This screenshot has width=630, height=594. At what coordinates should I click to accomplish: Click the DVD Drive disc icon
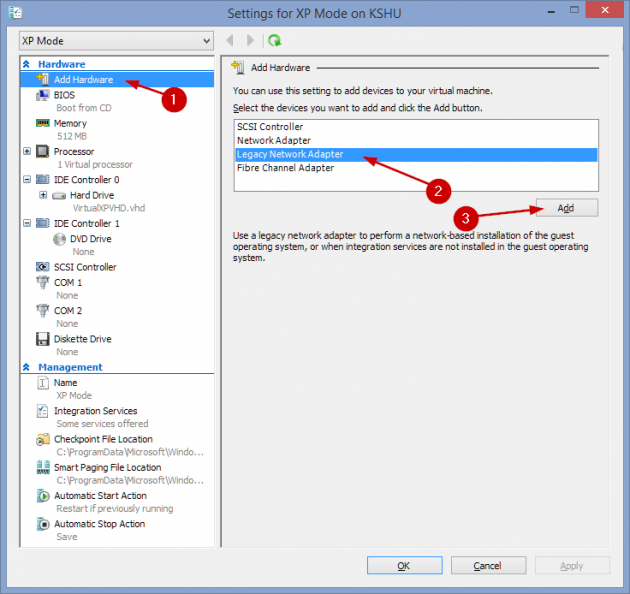click(x=59, y=239)
